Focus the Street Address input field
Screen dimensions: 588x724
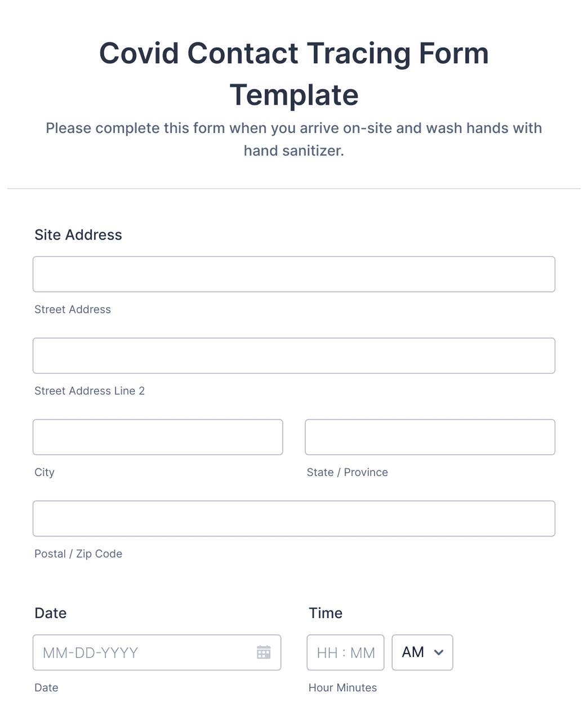coord(293,274)
